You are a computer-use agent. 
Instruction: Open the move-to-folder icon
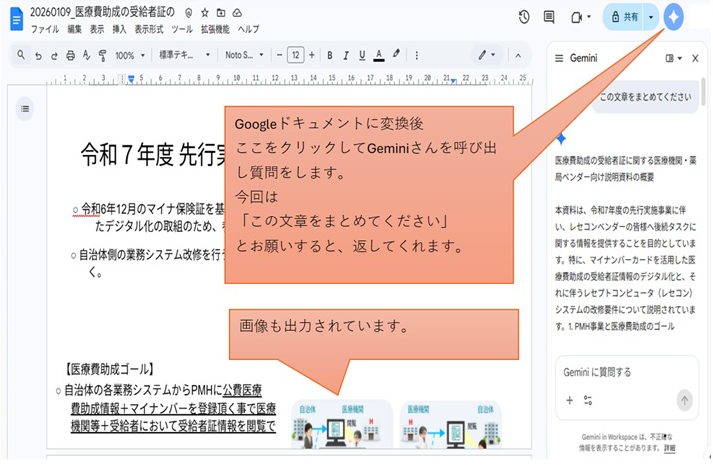point(221,13)
